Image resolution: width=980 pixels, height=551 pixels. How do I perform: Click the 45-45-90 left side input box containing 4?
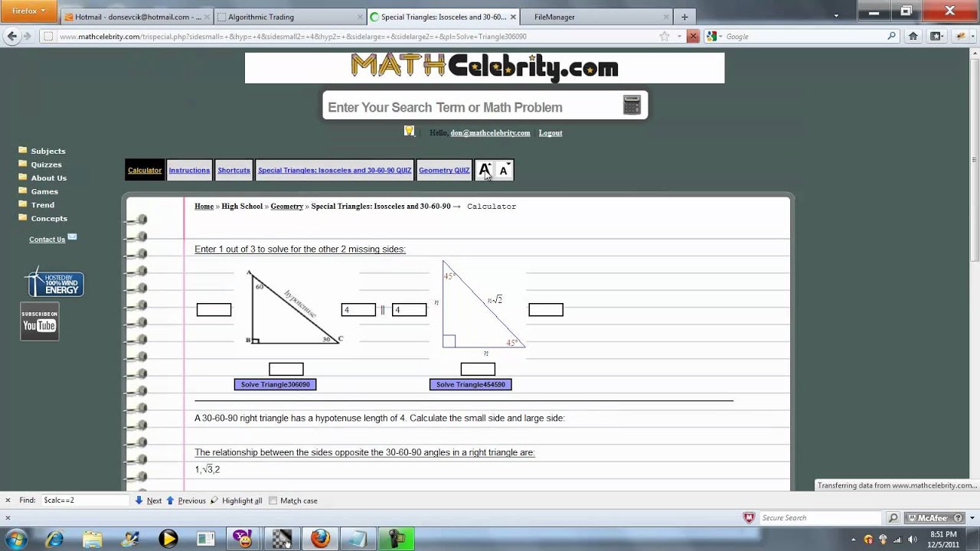pos(410,310)
